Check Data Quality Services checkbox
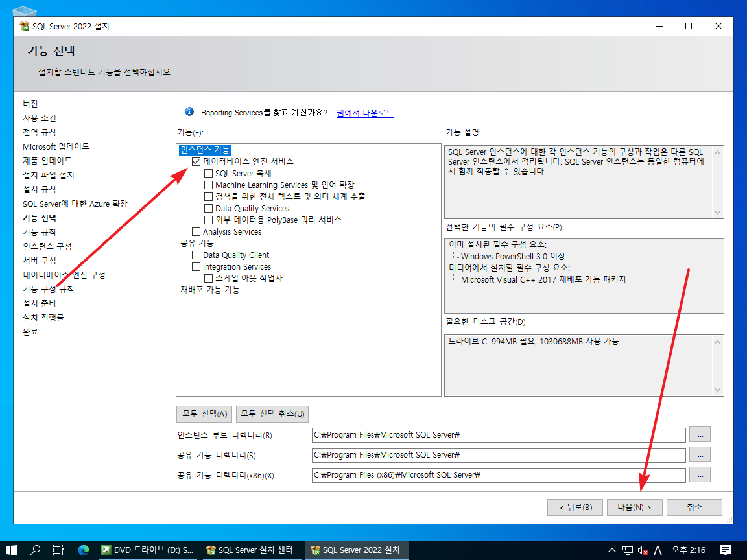Screen dimensions: 747x560 tap(208, 208)
